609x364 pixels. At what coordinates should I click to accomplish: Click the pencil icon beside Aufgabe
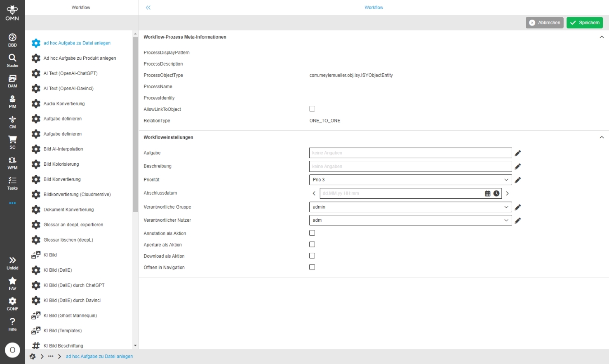tap(518, 153)
